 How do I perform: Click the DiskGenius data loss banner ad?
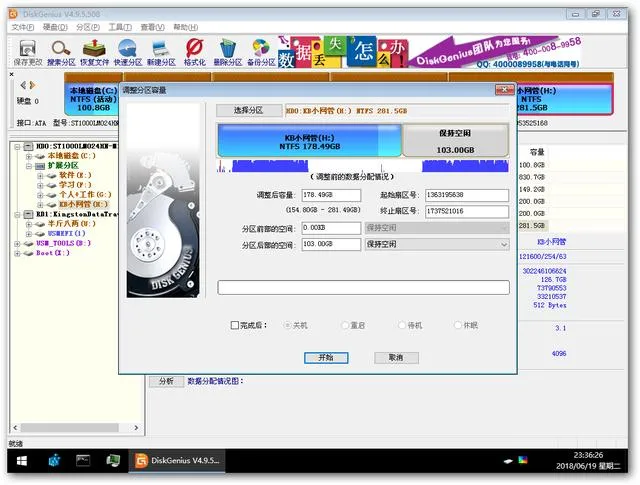pyautogui.click(x=429, y=52)
